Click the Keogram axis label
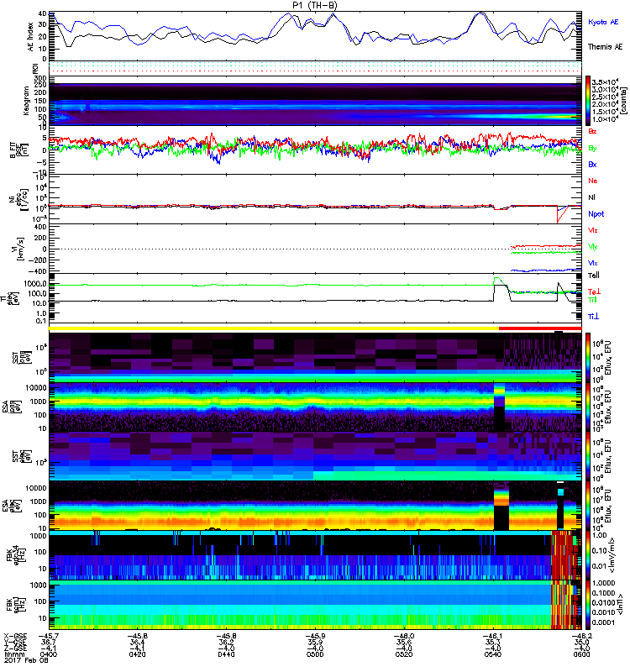 pos(26,100)
